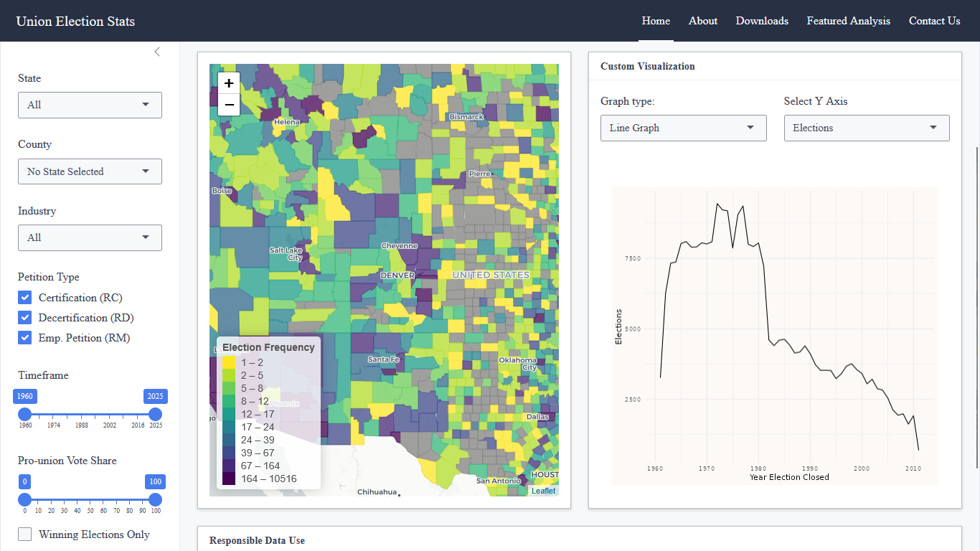Image resolution: width=980 pixels, height=551 pixels.
Task: Click the Helena map label
Action: pos(287,122)
